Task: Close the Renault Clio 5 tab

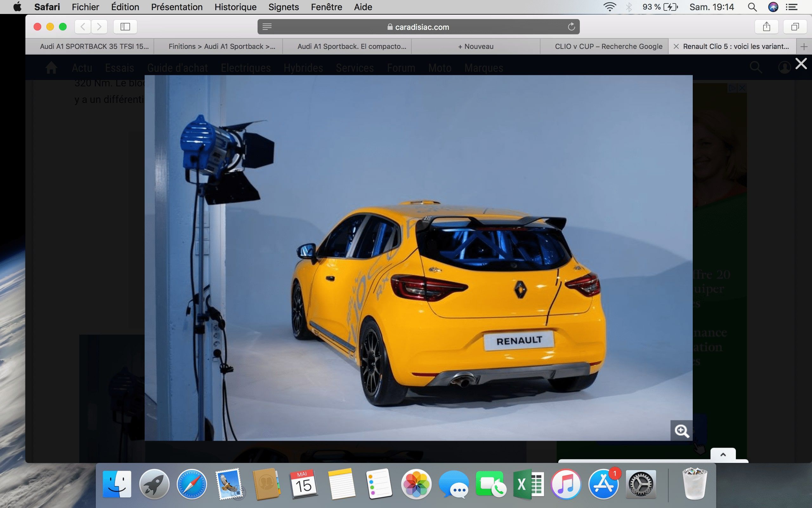Action: click(676, 46)
